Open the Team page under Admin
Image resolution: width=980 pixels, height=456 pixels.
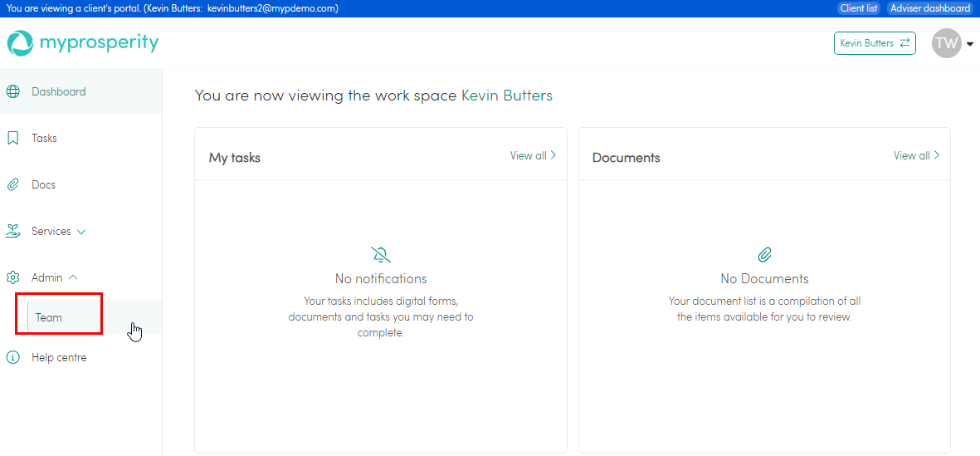point(49,317)
